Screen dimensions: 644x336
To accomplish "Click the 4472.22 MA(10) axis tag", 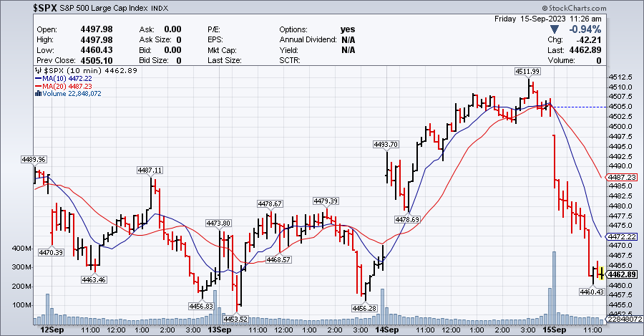I will tap(622, 236).
